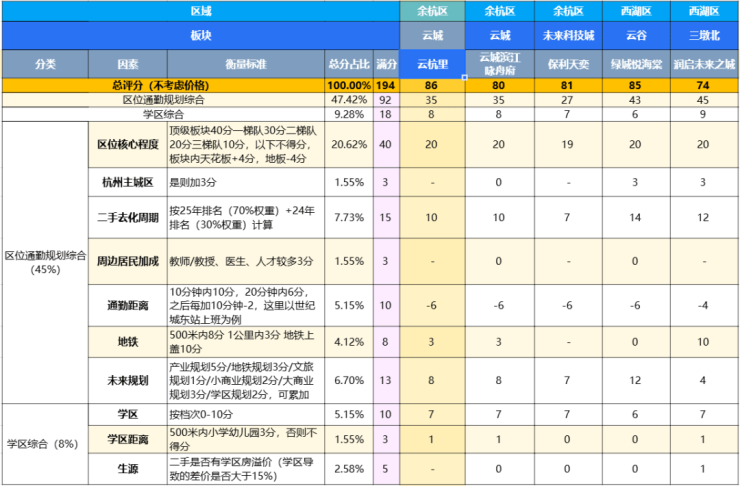This screenshot has width=740, height=486.
Task: Click the 区位通勤规划综合（45%） category cell
Action: [44, 261]
